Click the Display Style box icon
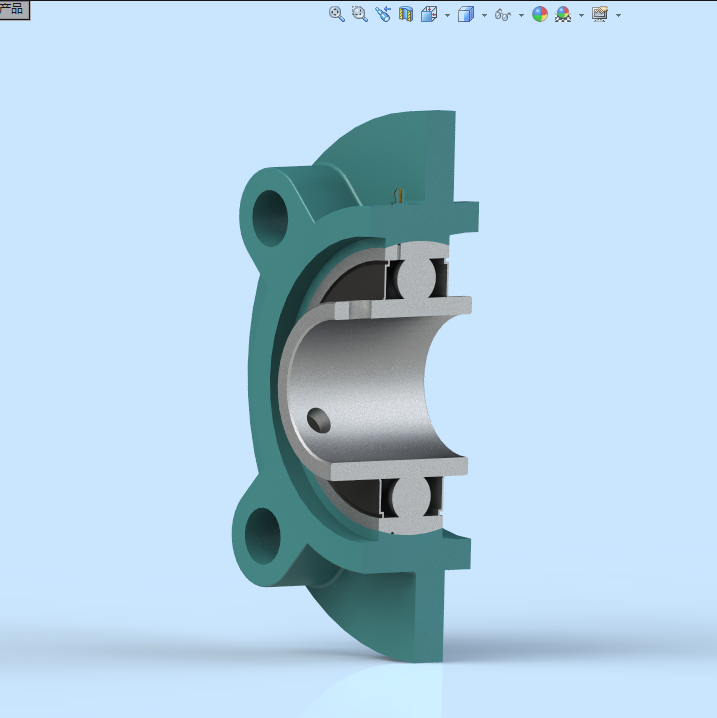The image size is (717, 718). click(x=466, y=14)
